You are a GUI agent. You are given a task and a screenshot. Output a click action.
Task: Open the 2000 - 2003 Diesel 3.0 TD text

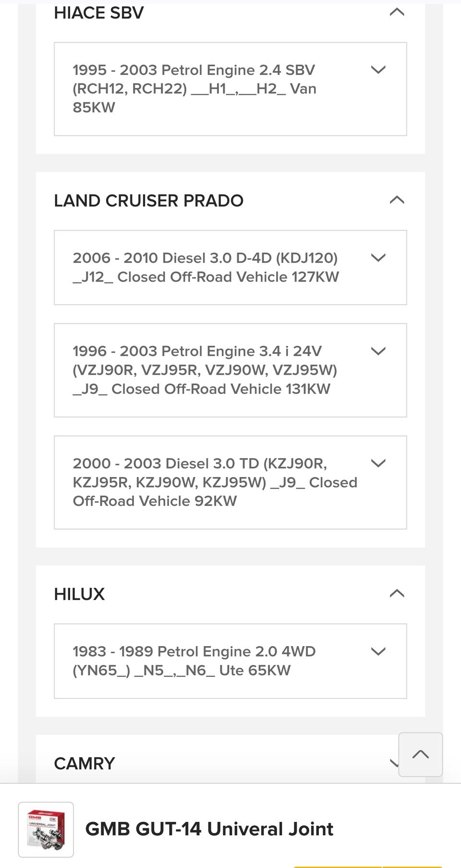215,482
